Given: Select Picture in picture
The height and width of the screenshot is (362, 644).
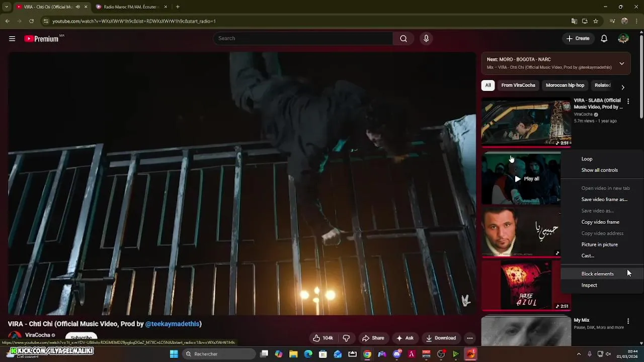Looking at the screenshot, I should [603, 244].
